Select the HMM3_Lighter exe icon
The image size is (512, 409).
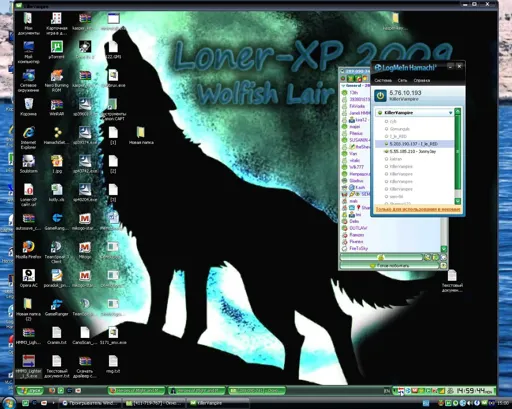click(28, 366)
